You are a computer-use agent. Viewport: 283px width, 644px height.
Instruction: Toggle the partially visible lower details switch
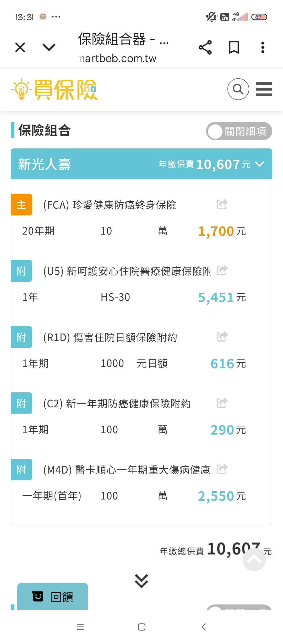pos(239,608)
